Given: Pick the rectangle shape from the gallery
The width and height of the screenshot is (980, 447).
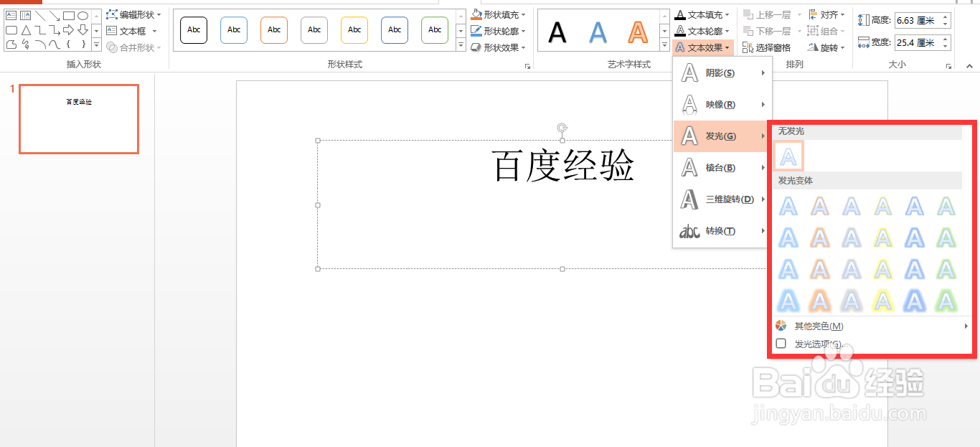Looking at the screenshot, I should 69,16.
